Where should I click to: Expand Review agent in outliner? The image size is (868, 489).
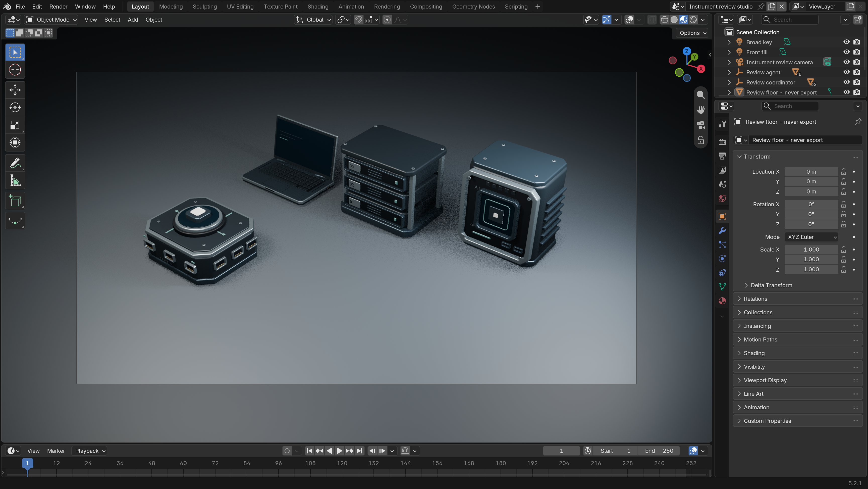click(x=729, y=72)
